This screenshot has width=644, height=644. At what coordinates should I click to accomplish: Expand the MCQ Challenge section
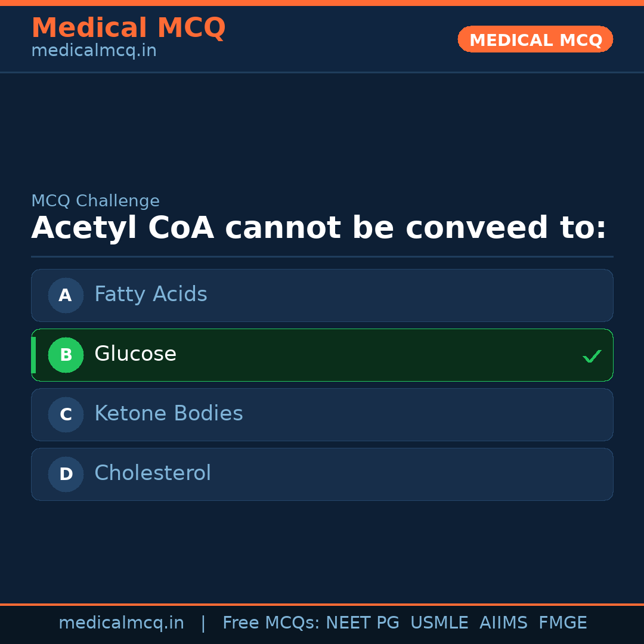(95, 201)
